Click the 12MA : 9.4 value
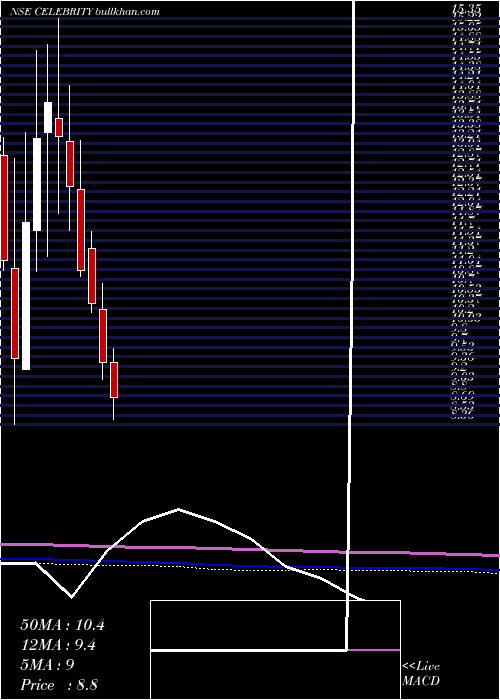500x700 pixels. (59, 645)
